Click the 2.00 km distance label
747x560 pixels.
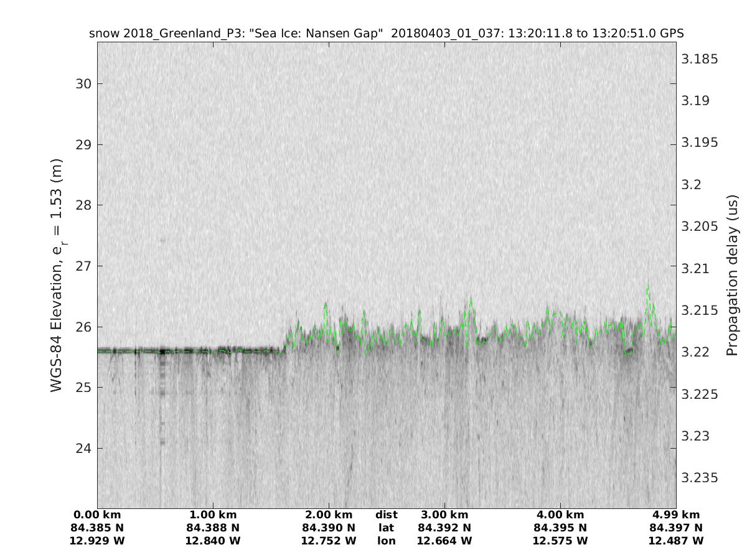point(329,515)
